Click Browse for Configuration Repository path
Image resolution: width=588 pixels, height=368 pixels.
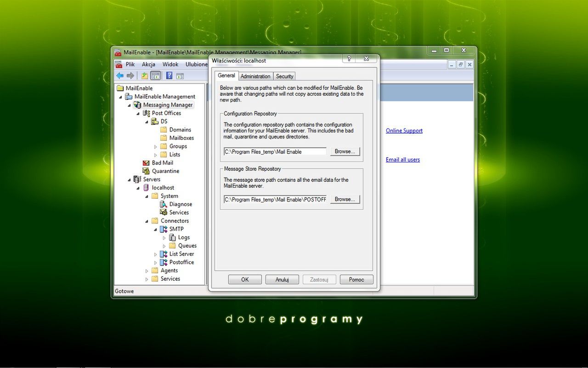(345, 151)
